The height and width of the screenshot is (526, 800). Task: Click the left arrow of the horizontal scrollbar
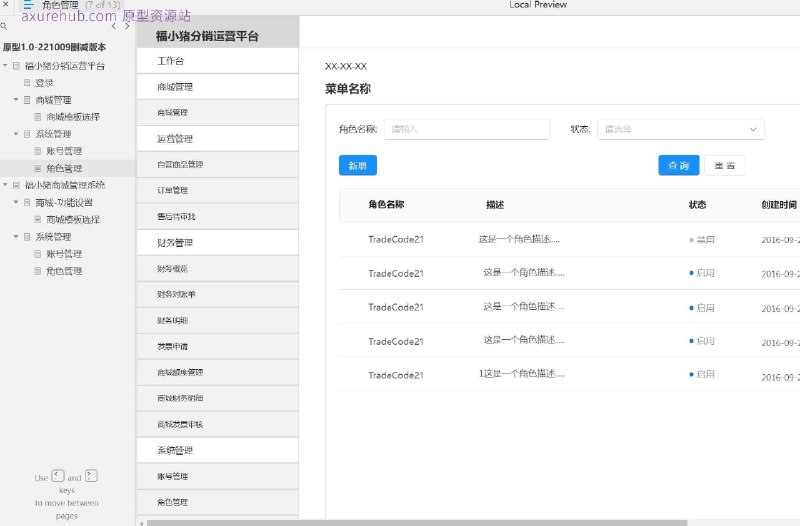(141, 523)
